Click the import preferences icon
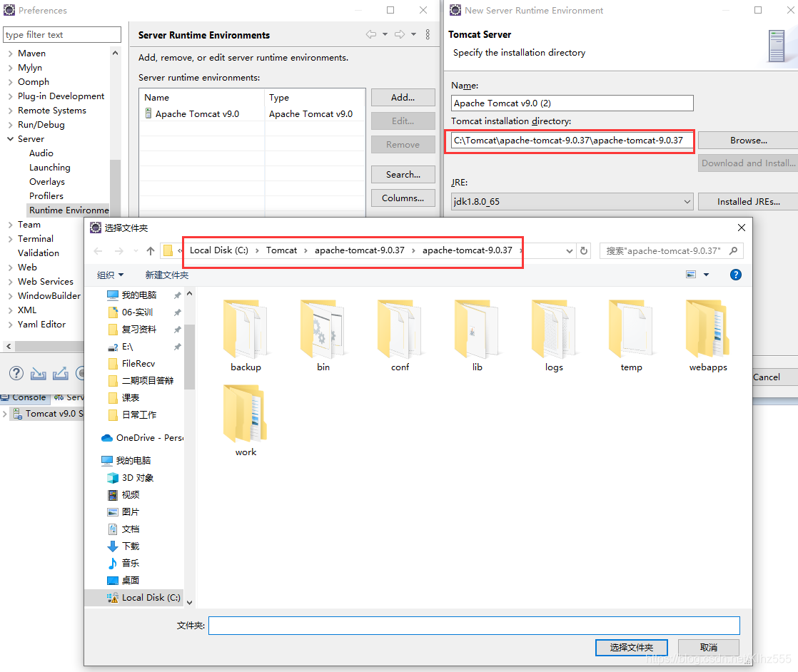 tap(38, 373)
